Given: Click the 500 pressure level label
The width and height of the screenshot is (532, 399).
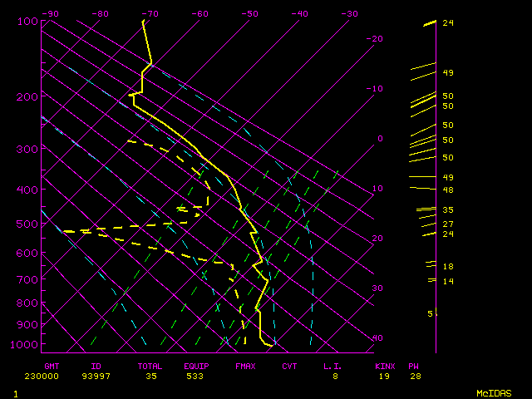Looking at the screenshot, I should (27, 224).
